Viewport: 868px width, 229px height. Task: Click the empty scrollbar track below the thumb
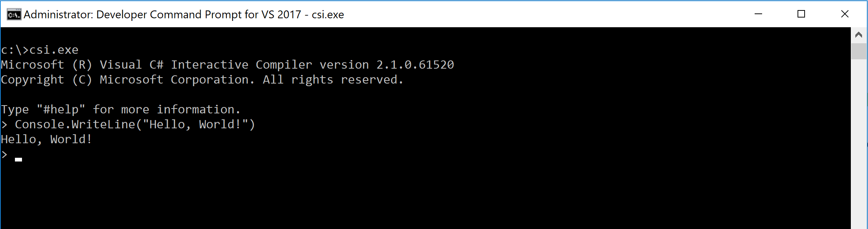pyautogui.click(x=859, y=144)
